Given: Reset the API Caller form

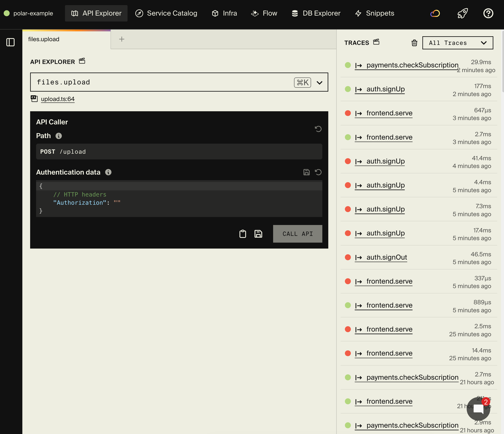Looking at the screenshot, I should 318,129.
